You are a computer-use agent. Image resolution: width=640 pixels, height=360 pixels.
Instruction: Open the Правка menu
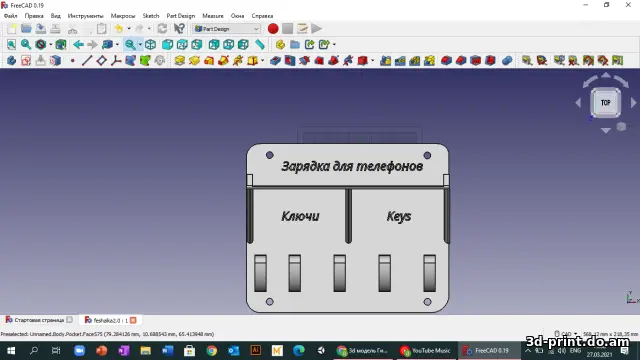[34, 16]
